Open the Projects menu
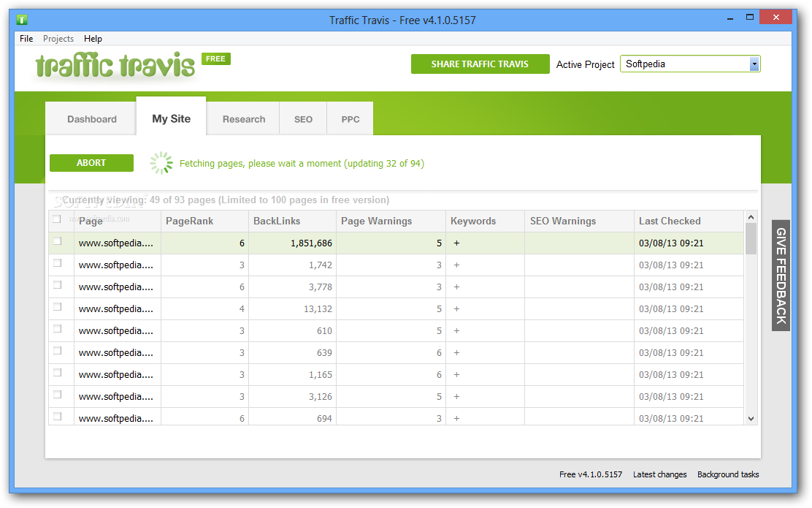The image size is (812, 508). [x=58, y=39]
